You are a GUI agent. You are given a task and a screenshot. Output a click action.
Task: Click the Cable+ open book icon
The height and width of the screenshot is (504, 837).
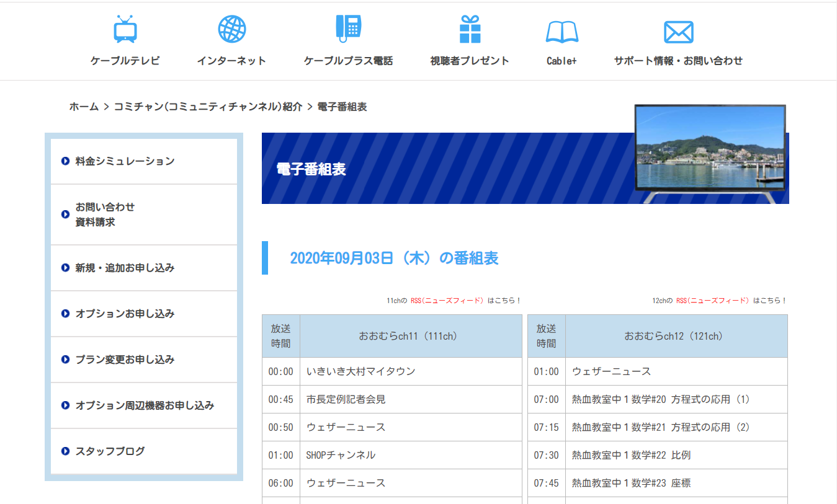coord(562,32)
